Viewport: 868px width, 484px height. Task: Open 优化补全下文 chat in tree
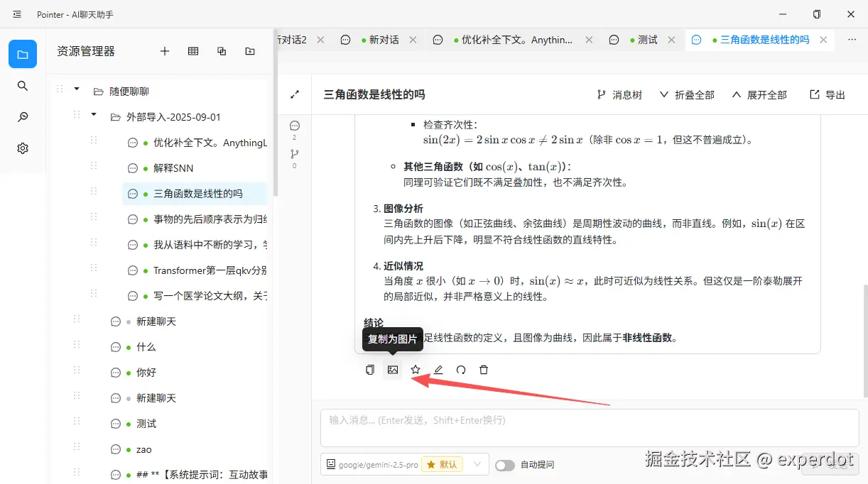pyautogui.click(x=195, y=143)
